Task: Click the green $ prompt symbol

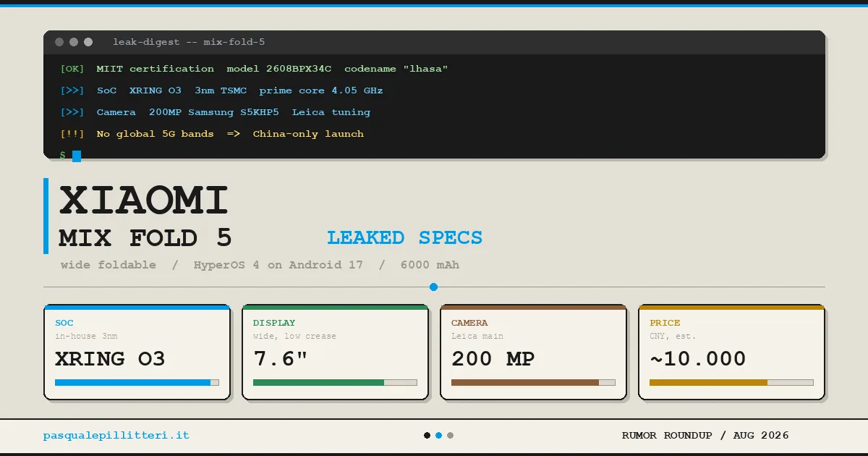Action: (63, 156)
